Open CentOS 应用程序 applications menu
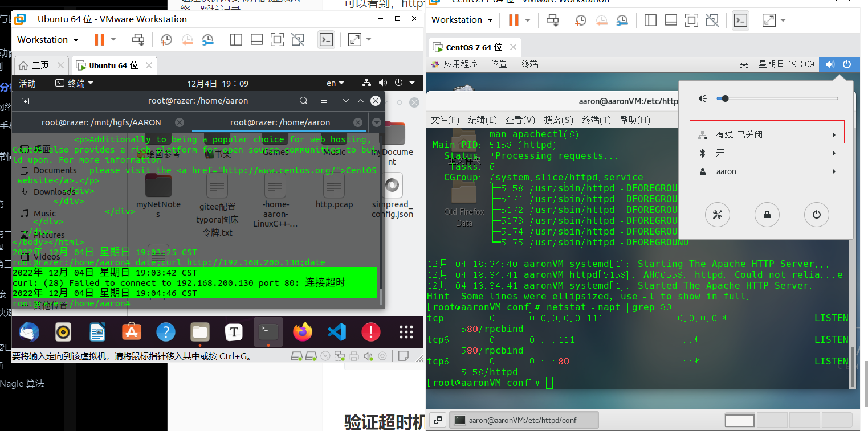The width and height of the screenshot is (868, 431). [455, 64]
